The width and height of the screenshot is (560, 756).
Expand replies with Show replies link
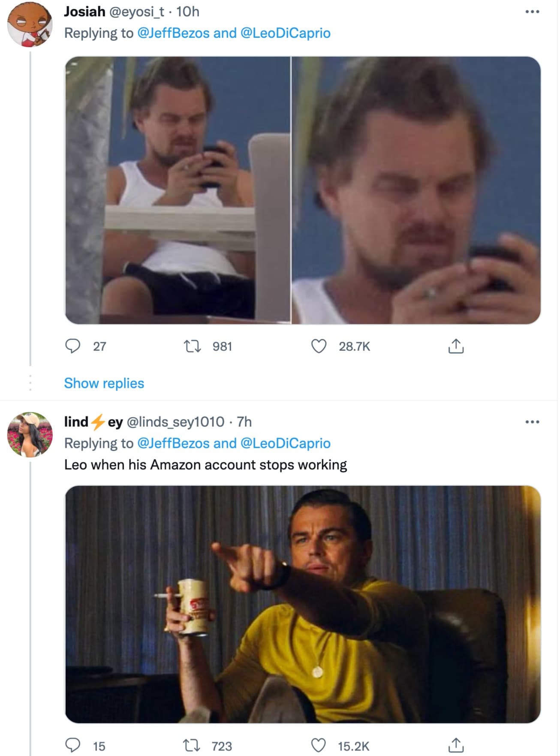[x=104, y=383]
